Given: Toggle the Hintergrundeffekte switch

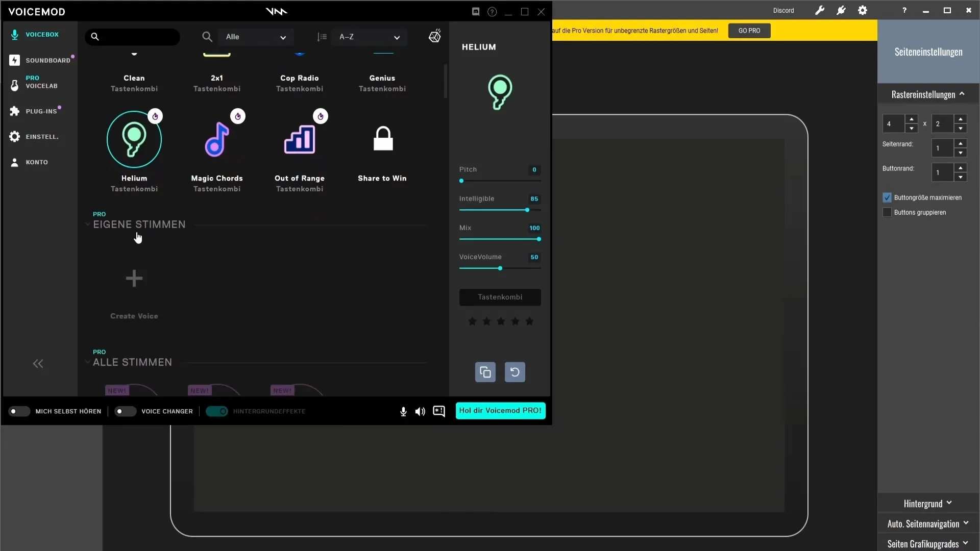Looking at the screenshot, I should (217, 411).
